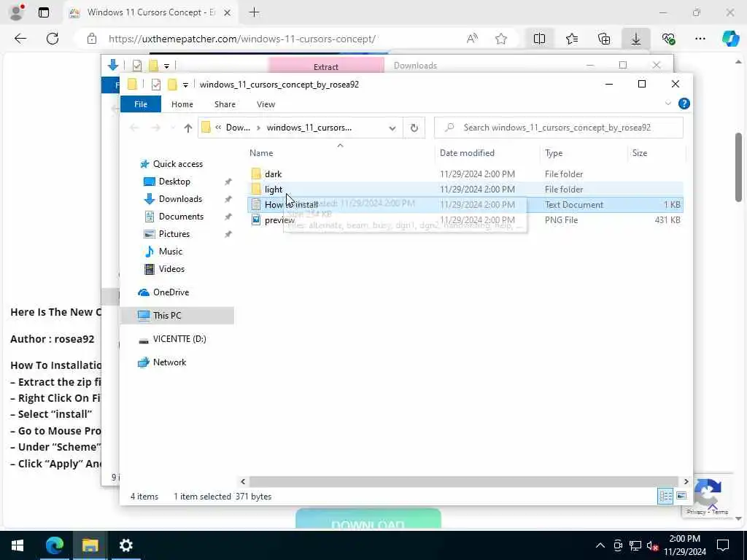747x560 pixels.
Task: Click horizontal scrollbar left arrow
Action: click(x=243, y=481)
